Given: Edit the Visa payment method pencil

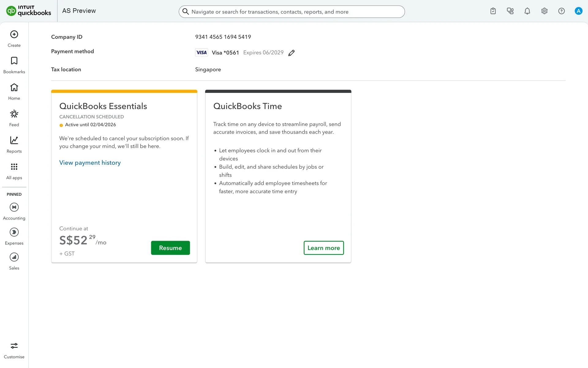Looking at the screenshot, I should (292, 53).
